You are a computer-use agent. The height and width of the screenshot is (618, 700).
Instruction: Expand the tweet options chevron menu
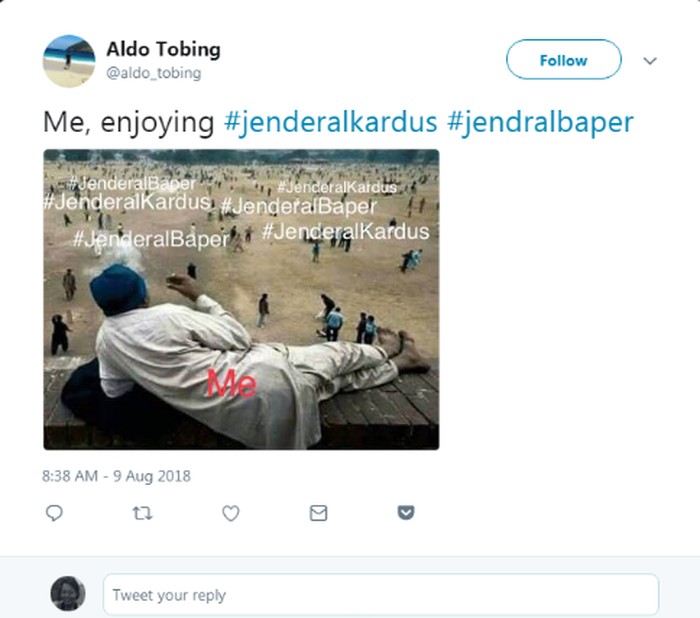pyautogui.click(x=650, y=60)
